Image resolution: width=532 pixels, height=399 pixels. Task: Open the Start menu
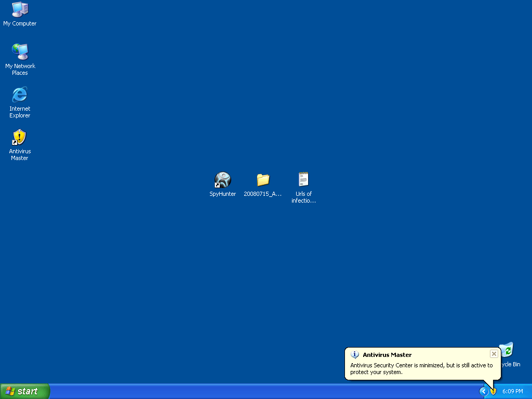pos(25,391)
